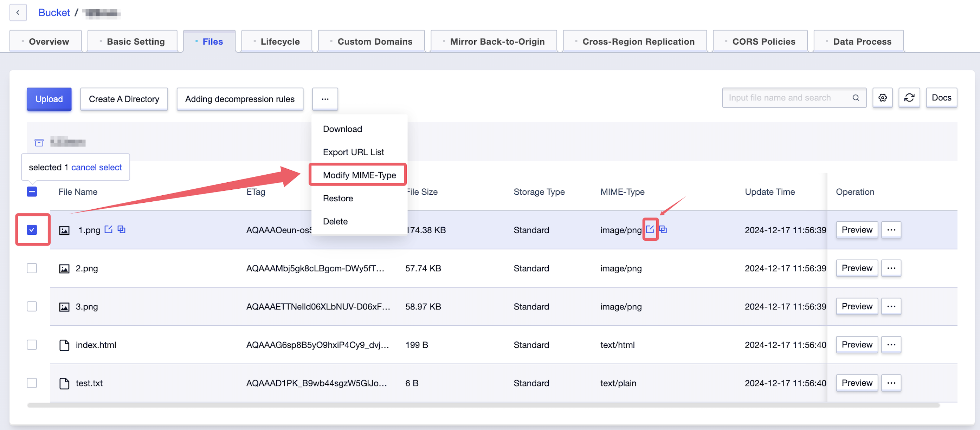
Task: Choose Download from the dropdown menu
Action: [x=359, y=129]
